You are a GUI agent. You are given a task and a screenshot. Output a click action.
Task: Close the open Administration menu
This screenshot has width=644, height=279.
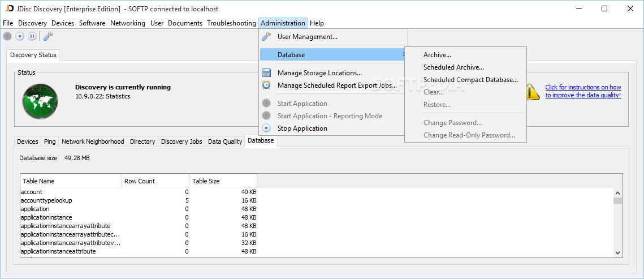tap(283, 23)
